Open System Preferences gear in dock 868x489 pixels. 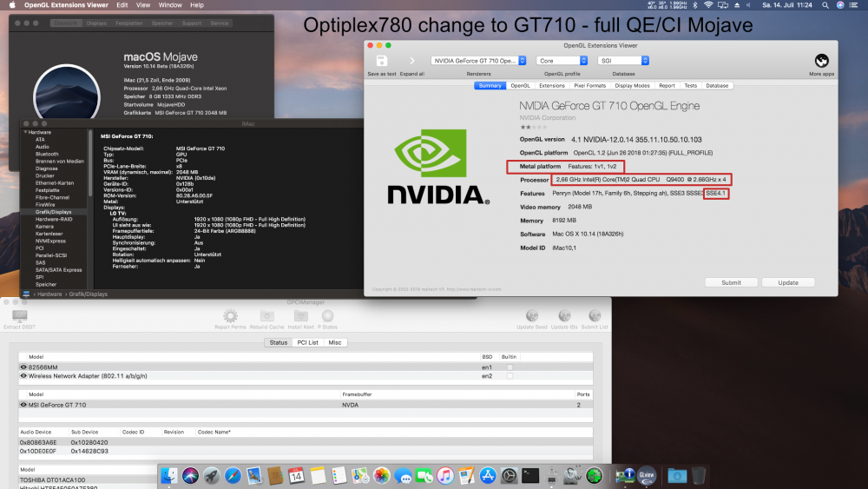point(510,475)
